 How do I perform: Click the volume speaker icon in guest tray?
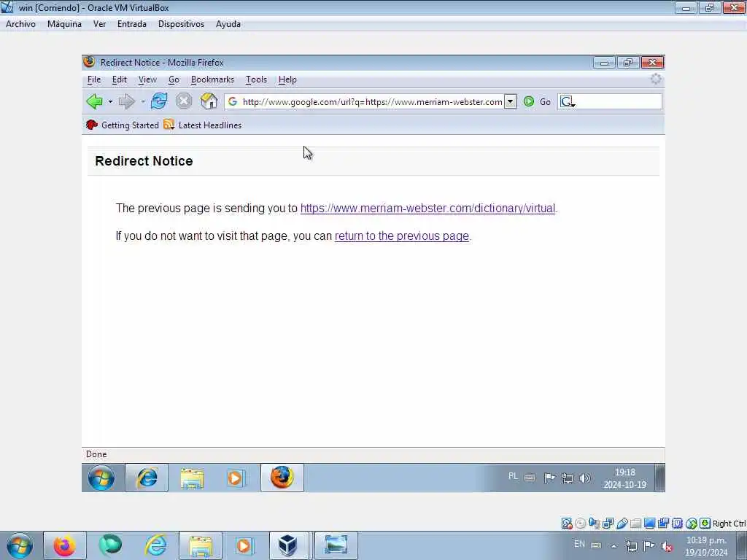585,478
